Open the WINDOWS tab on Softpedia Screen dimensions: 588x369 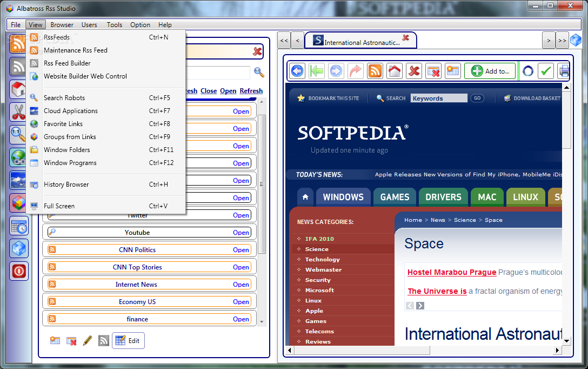click(343, 197)
